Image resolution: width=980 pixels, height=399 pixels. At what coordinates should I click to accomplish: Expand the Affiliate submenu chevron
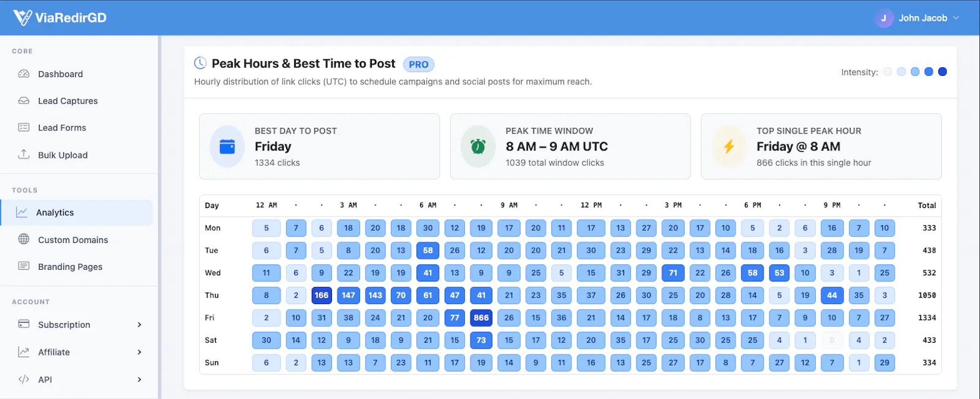pos(140,352)
